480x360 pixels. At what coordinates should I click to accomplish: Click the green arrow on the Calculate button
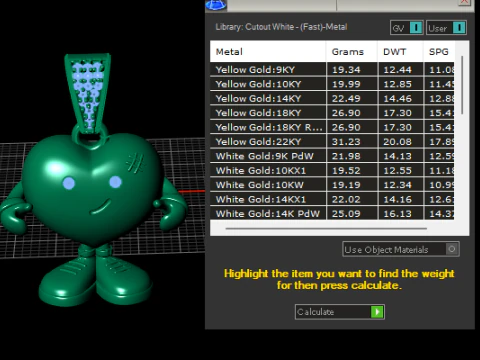tap(377, 312)
